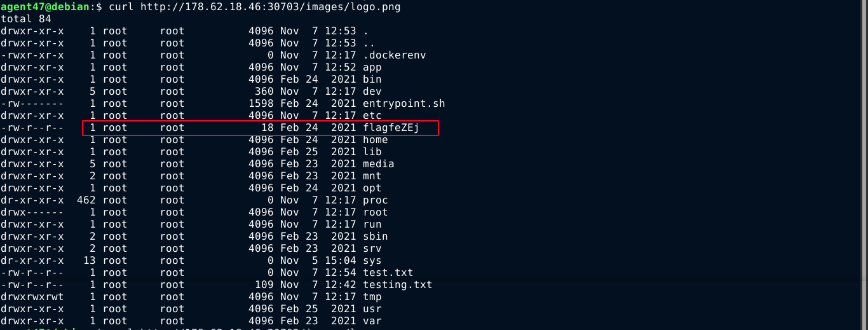Click the var directory name
Screen dimensions: 868x330
click(x=372, y=321)
